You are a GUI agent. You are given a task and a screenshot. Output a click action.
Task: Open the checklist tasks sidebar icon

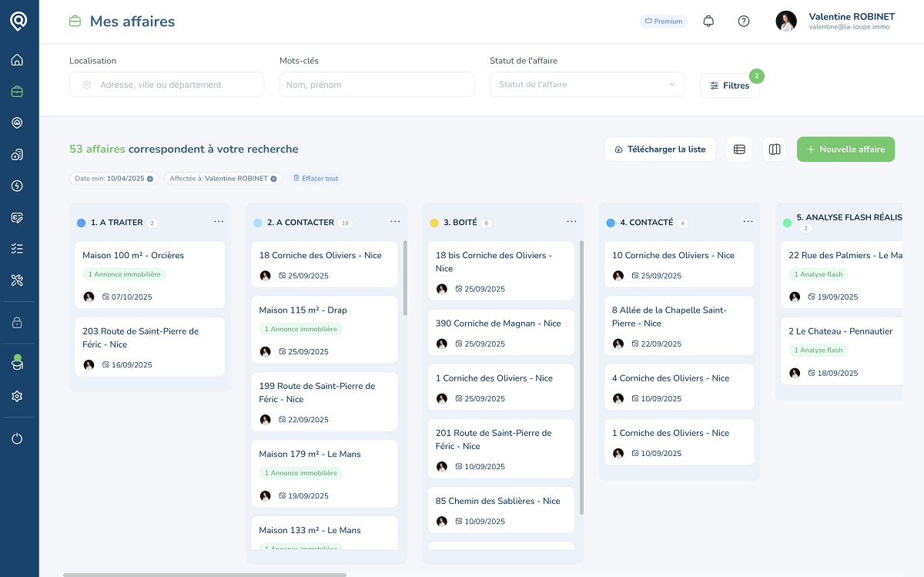coord(17,248)
